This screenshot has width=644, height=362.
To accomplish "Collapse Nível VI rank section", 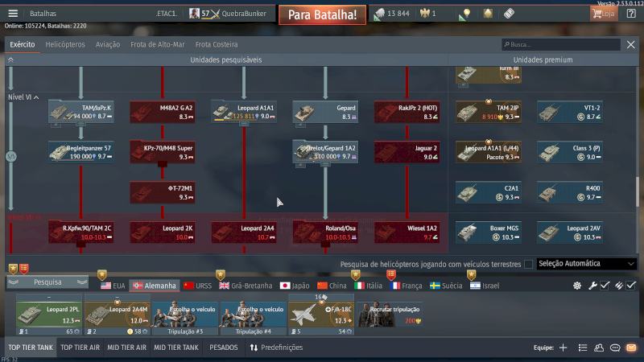I will pos(23,97).
